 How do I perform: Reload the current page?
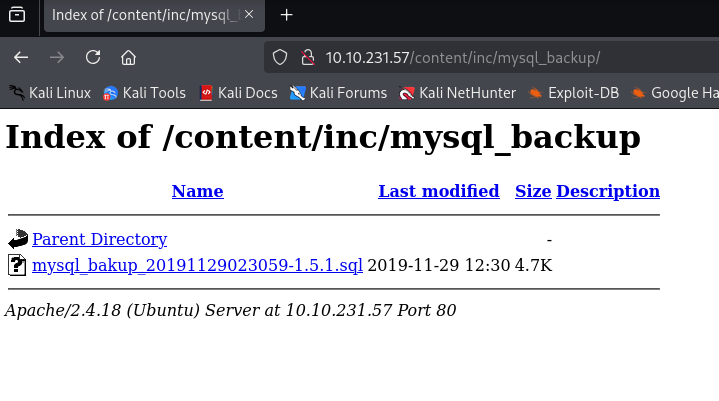pyautogui.click(x=93, y=57)
